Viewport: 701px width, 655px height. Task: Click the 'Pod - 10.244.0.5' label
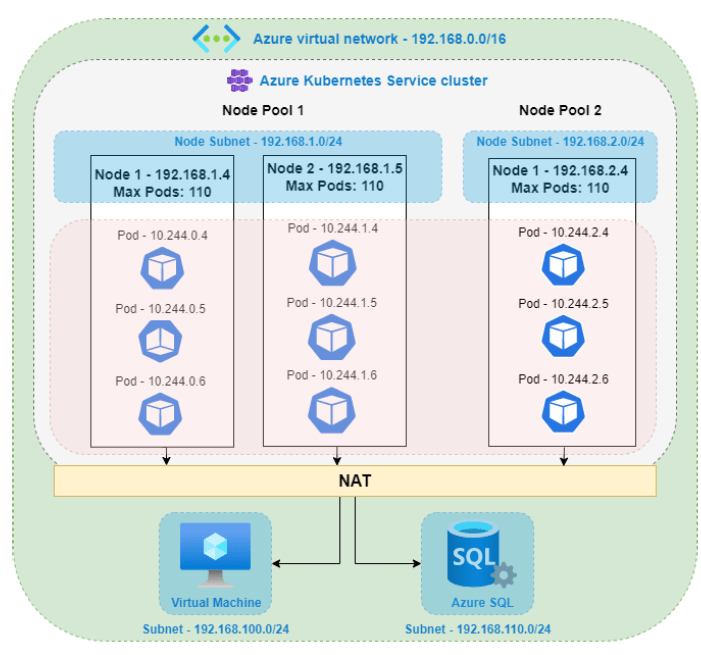pos(160,309)
